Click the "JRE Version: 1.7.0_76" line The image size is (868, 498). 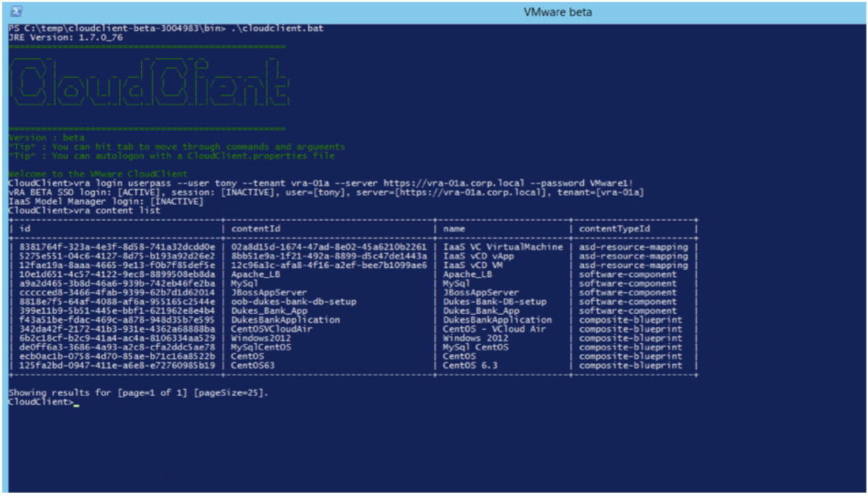(65, 37)
